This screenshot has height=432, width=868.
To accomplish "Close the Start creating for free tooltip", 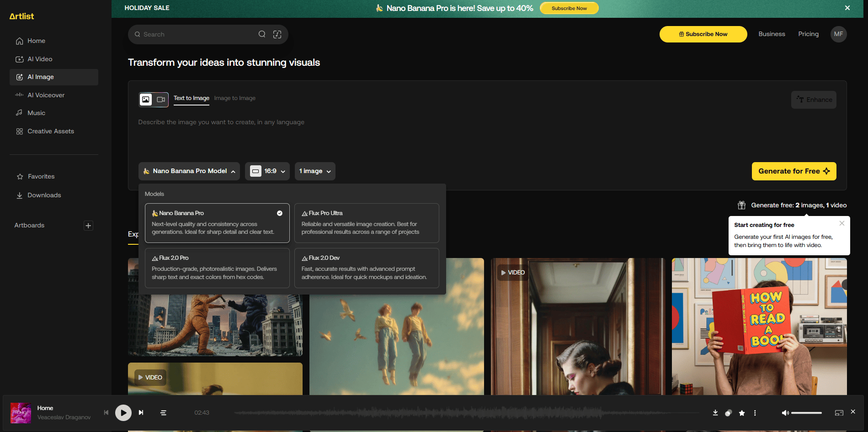I will pyautogui.click(x=841, y=223).
